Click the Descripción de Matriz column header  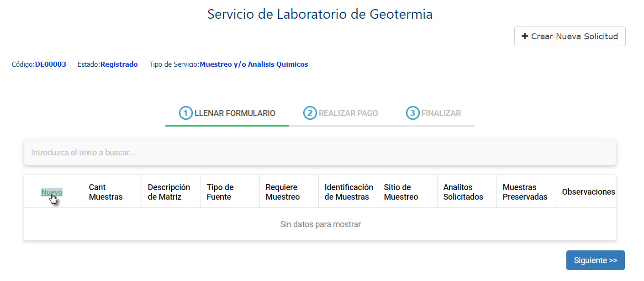click(169, 192)
